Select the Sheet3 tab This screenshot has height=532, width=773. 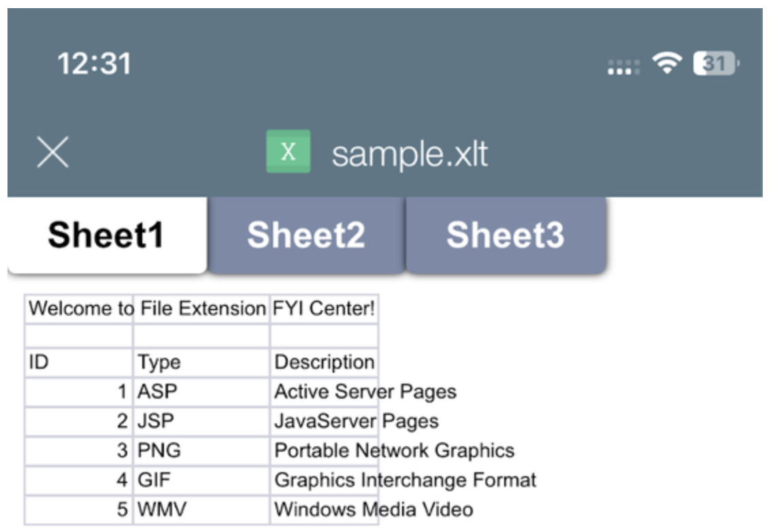(505, 235)
